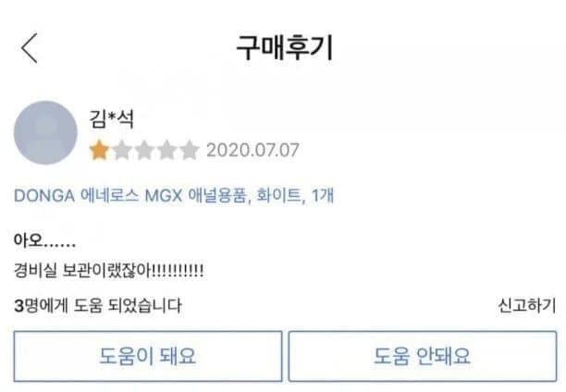Click the 경비실 보관이랬잖아 review line
566x392 pixels.
tap(108, 270)
